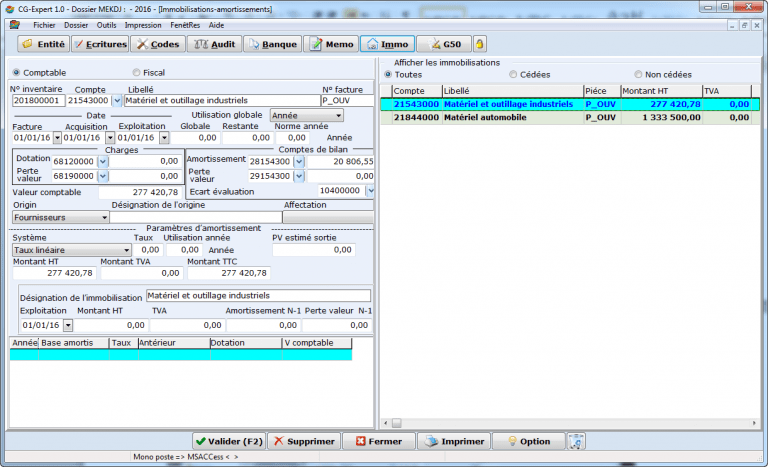Click the recycle bin icon beside Option
The image size is (768, 467).
coord(576,442)
